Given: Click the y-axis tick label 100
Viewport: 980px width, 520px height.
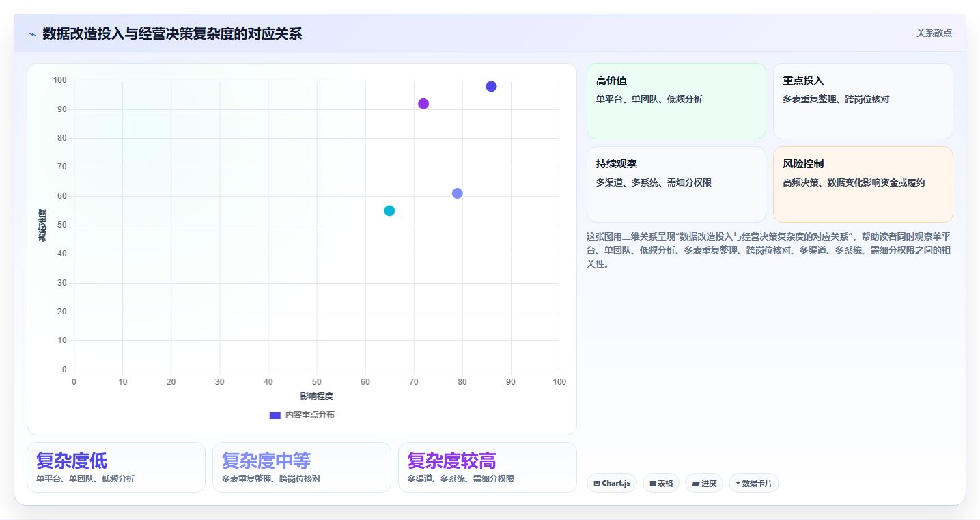Looking at the screenshot, I should 60,81.
